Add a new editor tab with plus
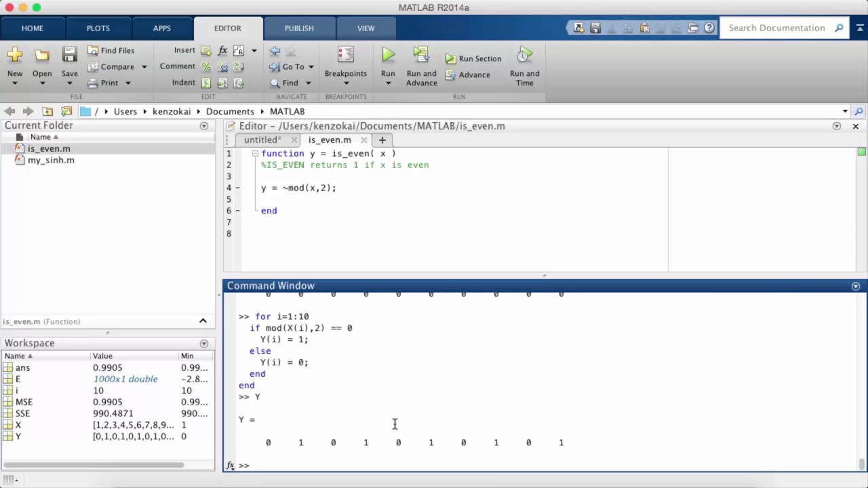Image resolution: width=868 pixels, height=488 pixels. point(382,140)
